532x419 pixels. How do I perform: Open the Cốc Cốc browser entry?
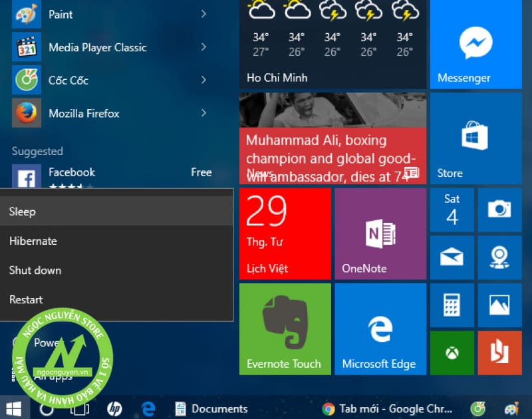(68, 80)
